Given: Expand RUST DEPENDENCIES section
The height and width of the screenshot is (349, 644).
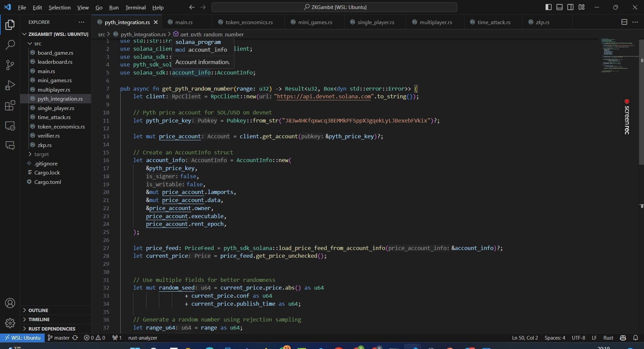Looking at the screenshot, I should [56, 329].
